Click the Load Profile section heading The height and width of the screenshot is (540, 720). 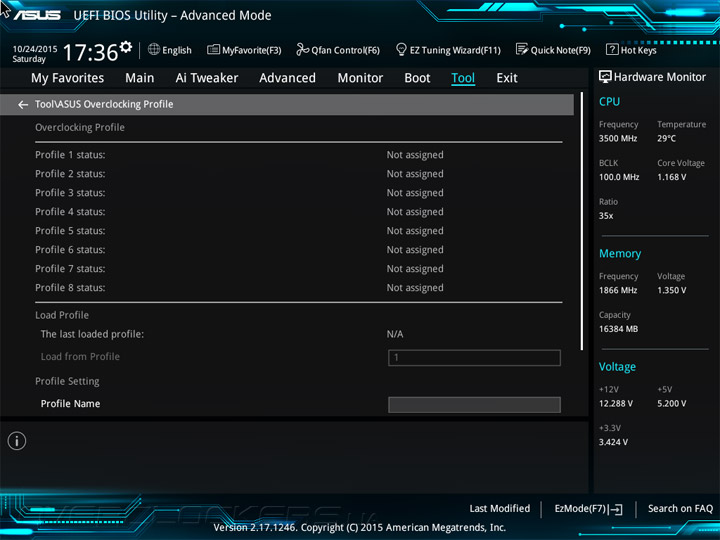[x=62, y=315]
